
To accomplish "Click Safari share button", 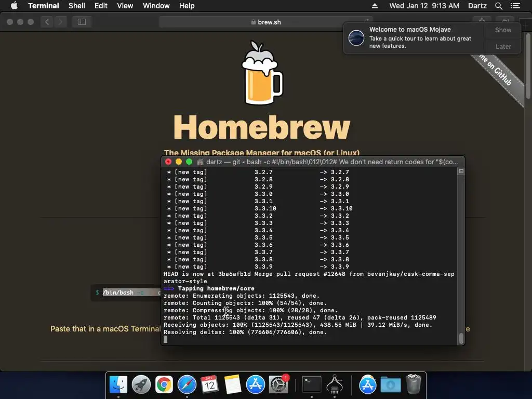I will tap(482, 20).
